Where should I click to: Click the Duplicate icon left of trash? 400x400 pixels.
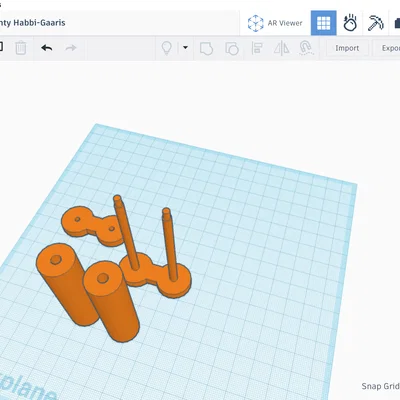pyautogui.click(x=1, y=47)
